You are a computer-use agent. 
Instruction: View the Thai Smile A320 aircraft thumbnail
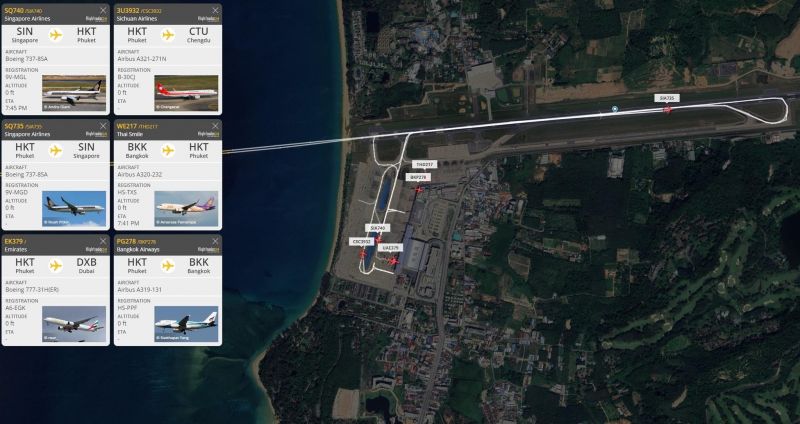click(x=186, y=208)
